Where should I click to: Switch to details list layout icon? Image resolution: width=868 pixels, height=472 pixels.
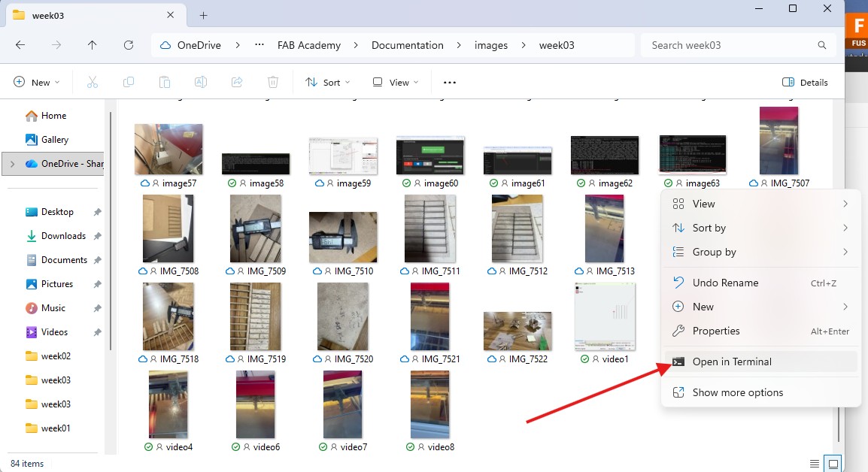pyautogui.click(x=815, y=464)
